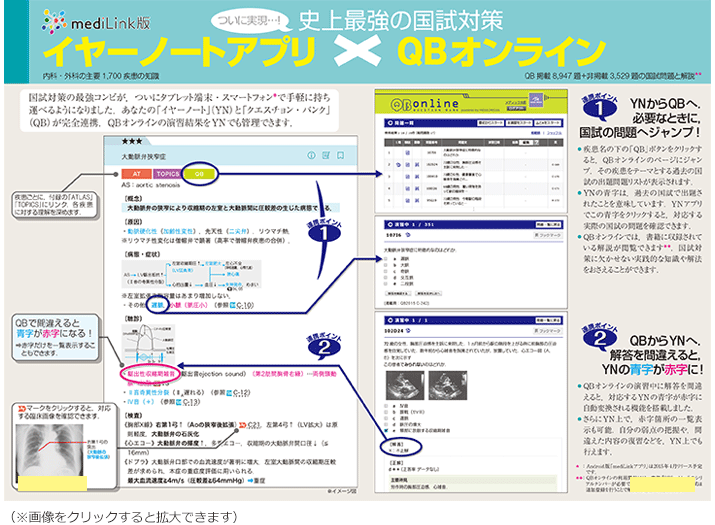The height and width of the screenshot is (525, 715).
Task: Check option a 遅脈 in question 107I6
Action: point(385,259)
